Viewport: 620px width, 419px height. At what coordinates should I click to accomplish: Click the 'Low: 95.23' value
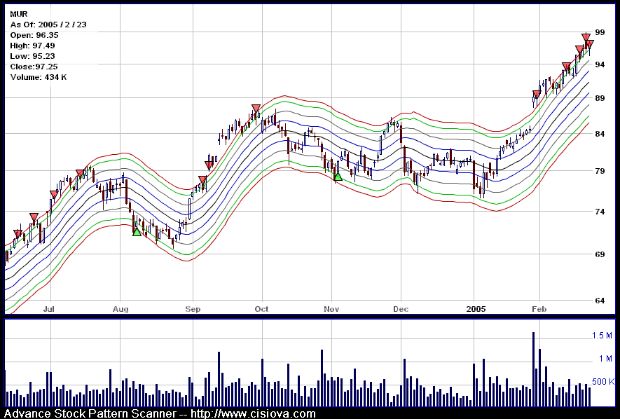pyautogui.click(x=32, y=56)
